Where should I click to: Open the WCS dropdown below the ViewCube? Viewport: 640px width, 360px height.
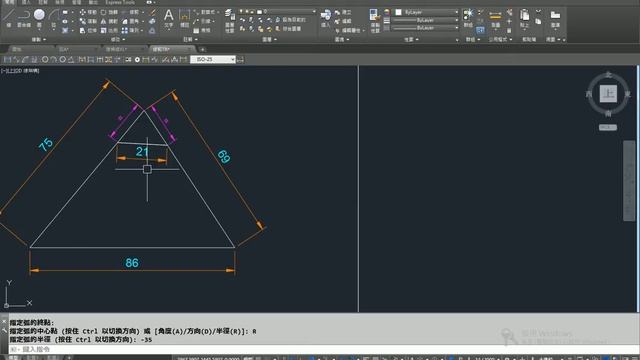coord(608,127)
